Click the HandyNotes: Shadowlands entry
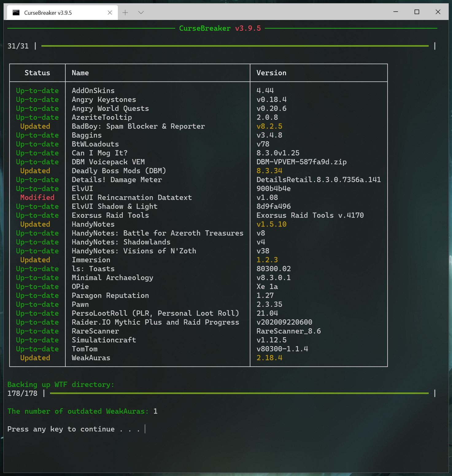Image resolution: width=452 pixels, height=476 pixels. click(121, 242)
